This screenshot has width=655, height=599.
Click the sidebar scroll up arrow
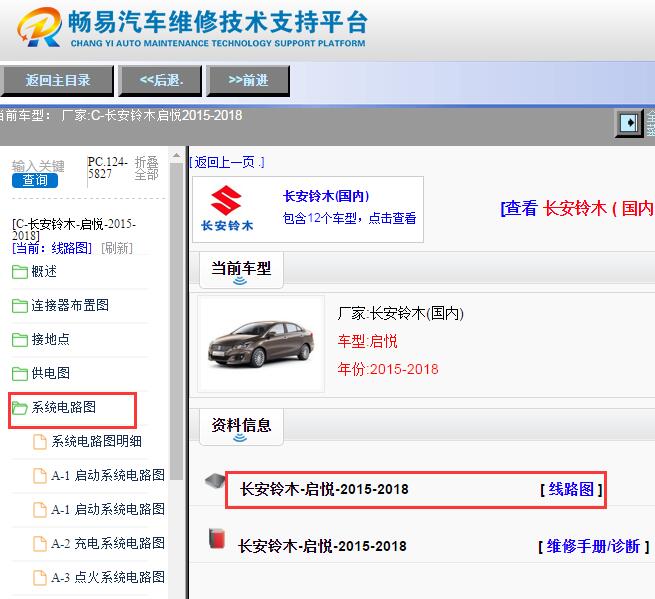click(176, 155)
